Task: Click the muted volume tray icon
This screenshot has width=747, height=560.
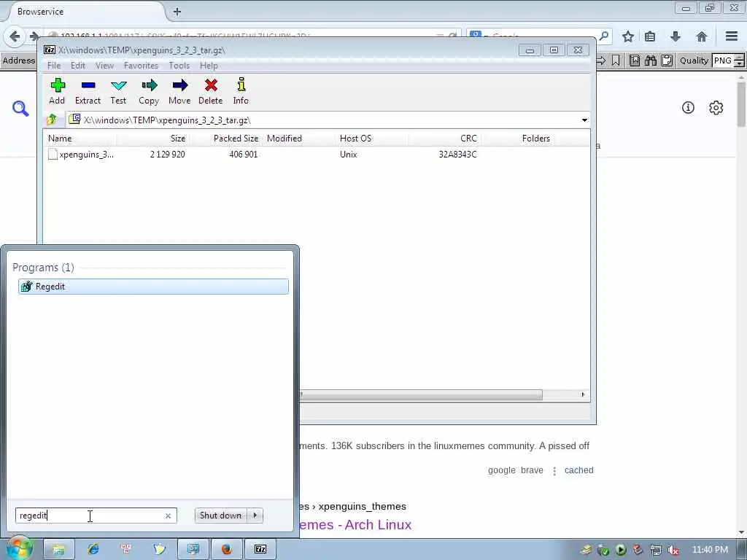Action: click(x=673, y=550)
